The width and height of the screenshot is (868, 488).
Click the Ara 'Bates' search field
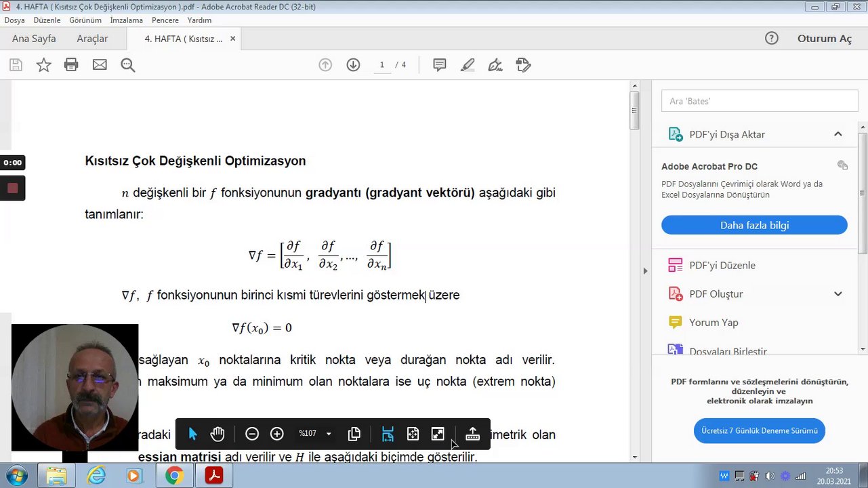click(x=760, y=101)
